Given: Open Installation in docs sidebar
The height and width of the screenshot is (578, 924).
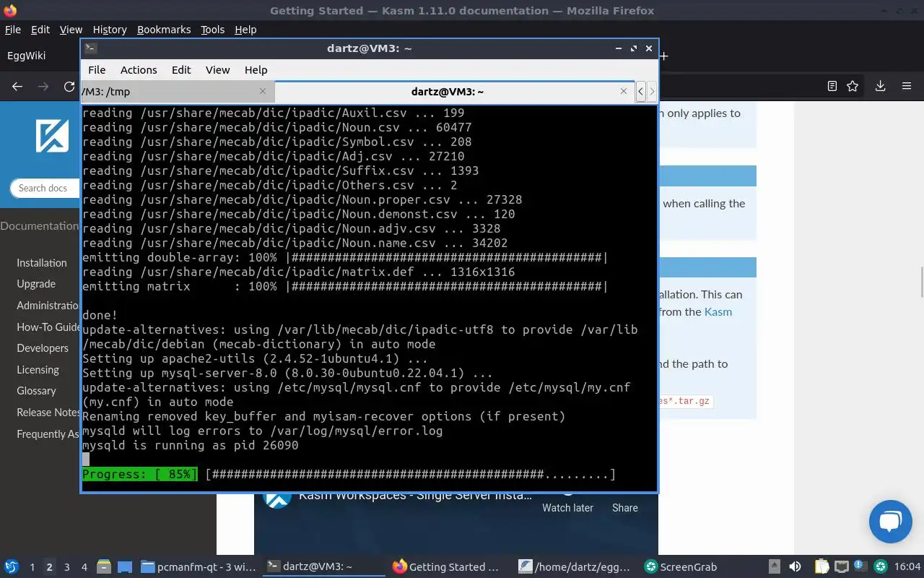Looking at the screenshot, I should 42,263.
